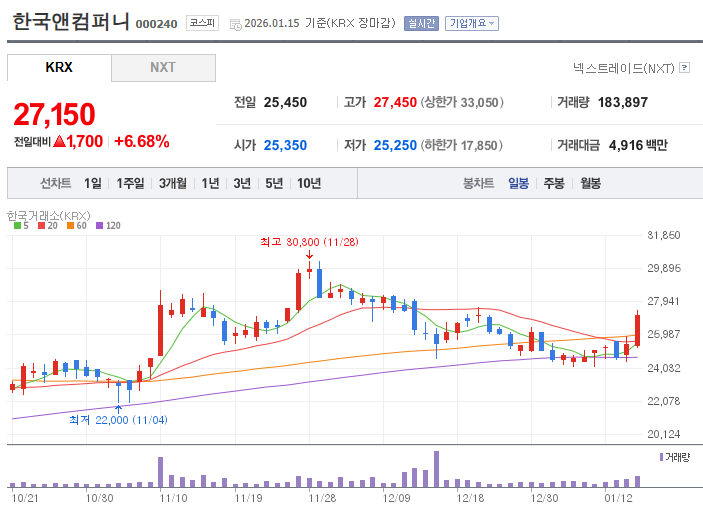Click the 실시간 real-time button
The height and width of the screenshot is (507, 703).
pos(421,23)
